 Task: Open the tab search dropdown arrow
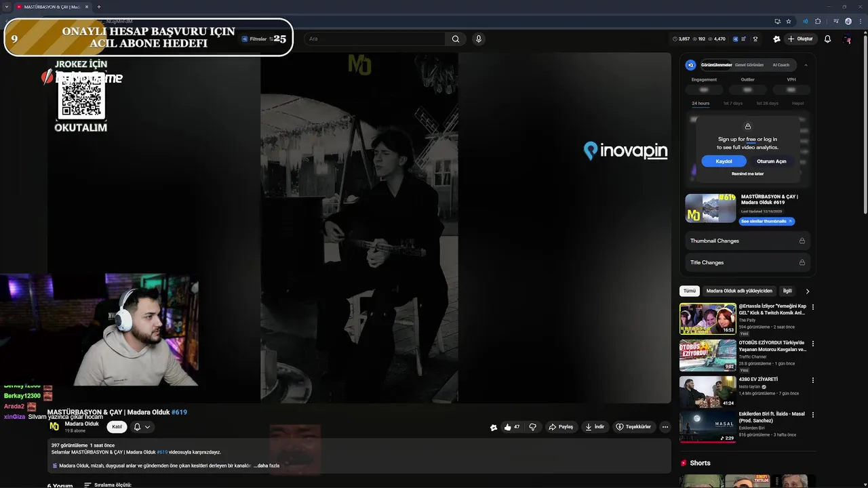click(7, 7)
